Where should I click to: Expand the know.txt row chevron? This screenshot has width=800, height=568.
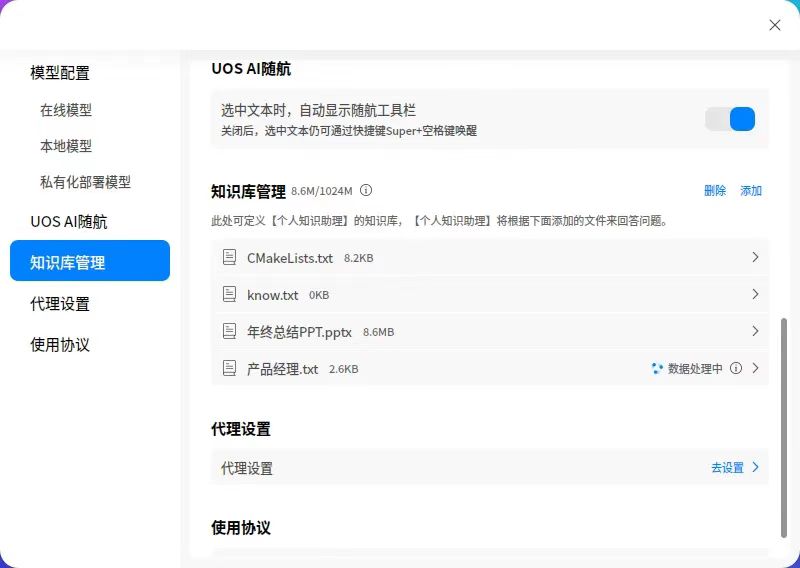tap(756, 294)
